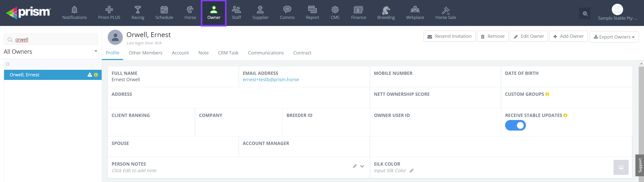This screenshot has height=182, width=644.
Task: Go to the Horse section icon
Action: pyautogui.click(x=190, y=10)
